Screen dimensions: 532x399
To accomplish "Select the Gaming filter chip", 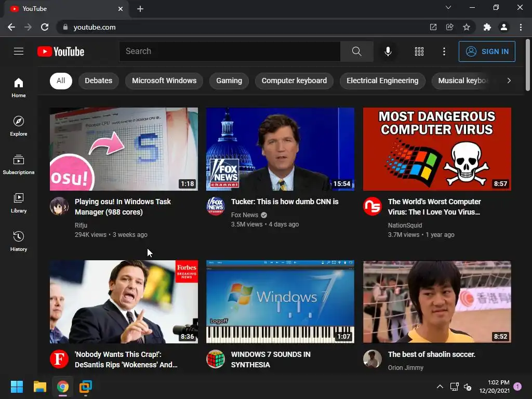I will [229, 81].
